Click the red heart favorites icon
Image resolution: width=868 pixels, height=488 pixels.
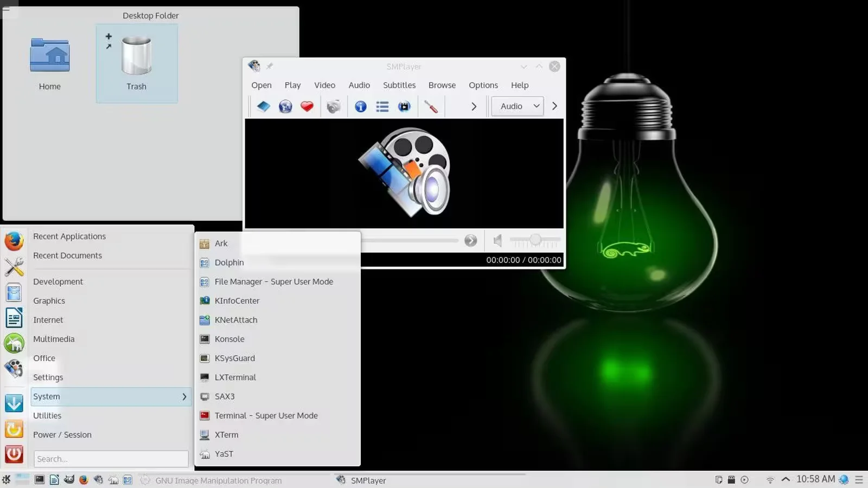pos(307,106)
